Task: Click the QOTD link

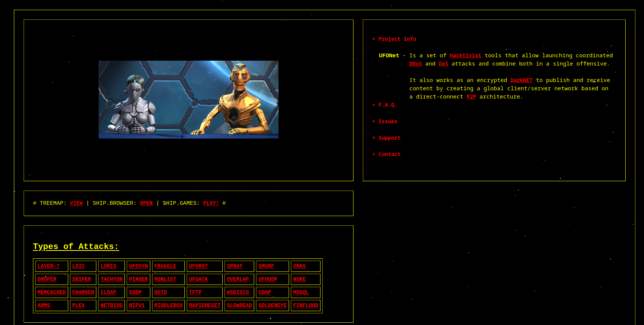Action: click(160, 292)
